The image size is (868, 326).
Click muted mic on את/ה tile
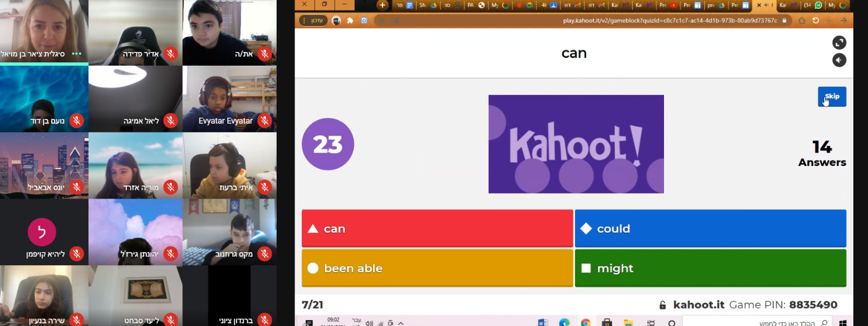pos(265,54)
